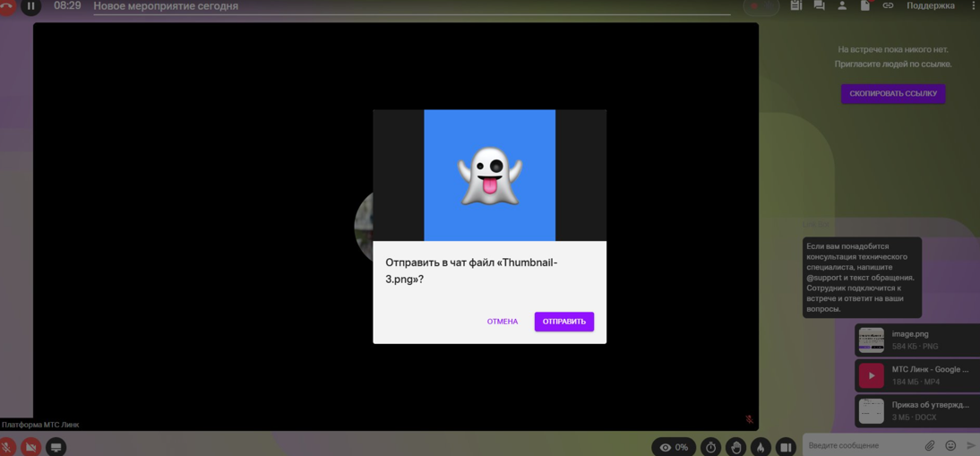This screenshot has height=456, width=980.
Task: Open the notes/agenda icon in top bar
Action: (x=795, y=5)
